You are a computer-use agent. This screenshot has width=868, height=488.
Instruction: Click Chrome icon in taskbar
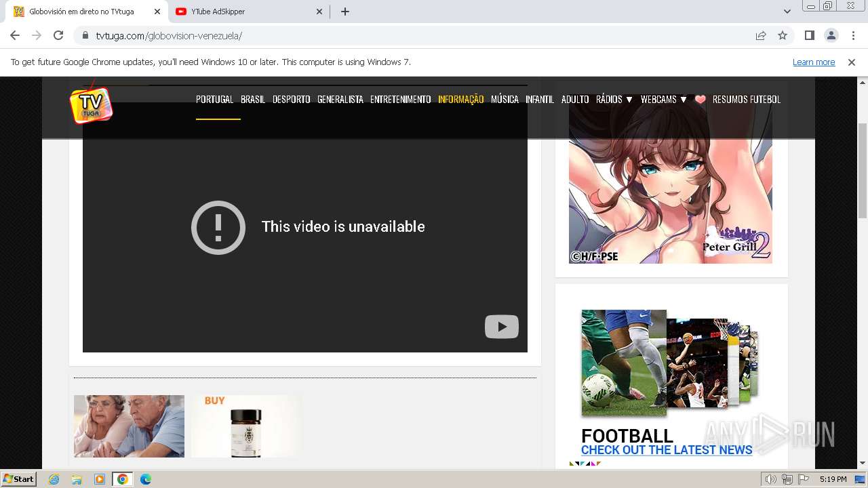pyautogui.click(x=122, y=479)
